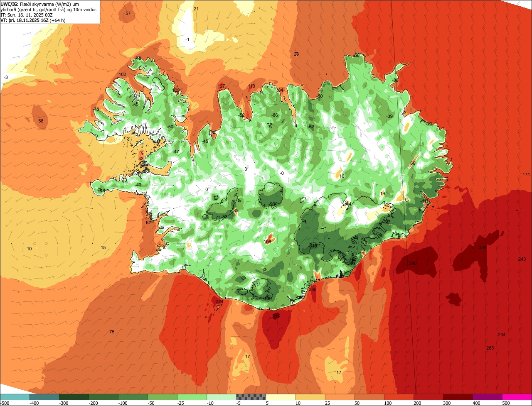Click the map value 113 off the north coast
Image resolution: width=532 pixels, height=406 pixels.
251,86
